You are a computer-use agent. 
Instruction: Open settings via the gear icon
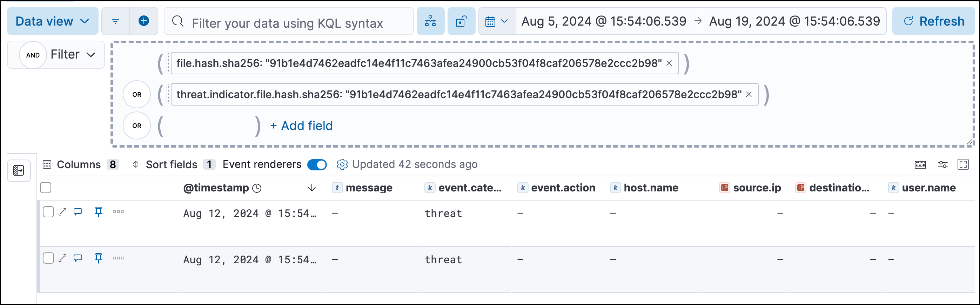coord(343,164)
